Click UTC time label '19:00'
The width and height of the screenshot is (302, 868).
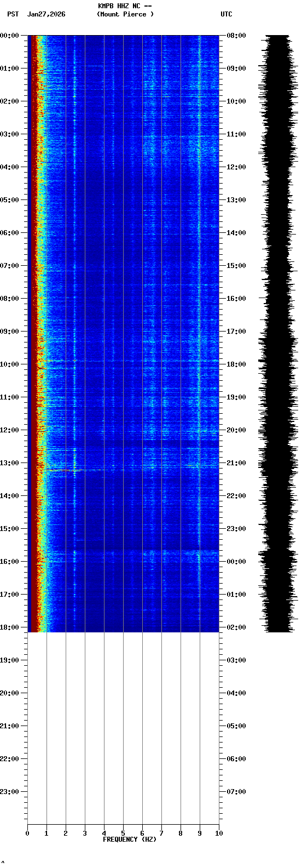point(236,397)
